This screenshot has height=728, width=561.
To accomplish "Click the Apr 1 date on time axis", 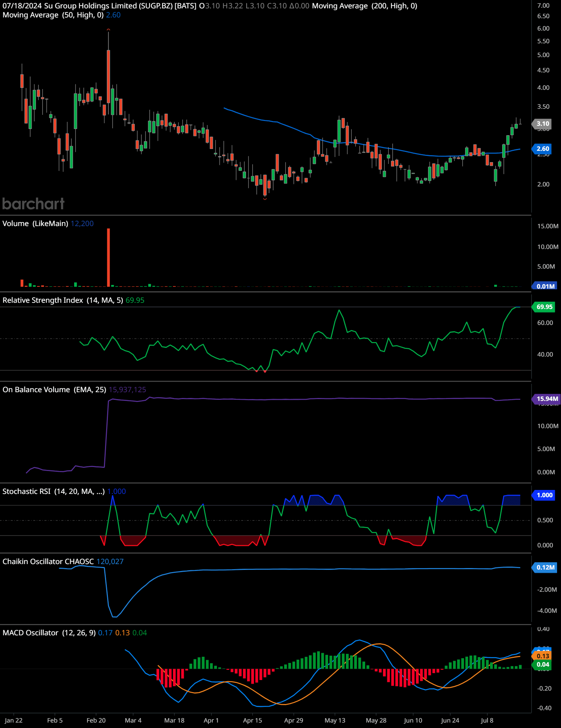I will pos(211,720).
